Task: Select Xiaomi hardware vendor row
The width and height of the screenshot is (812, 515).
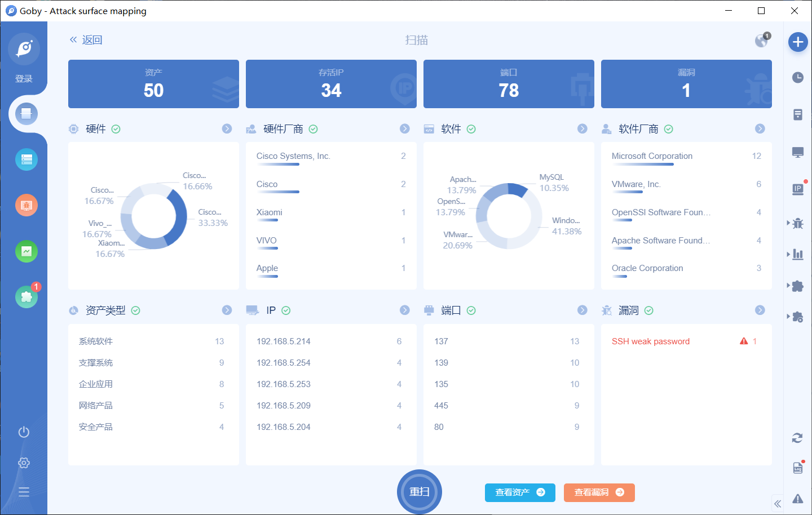Action: [331, 214]
